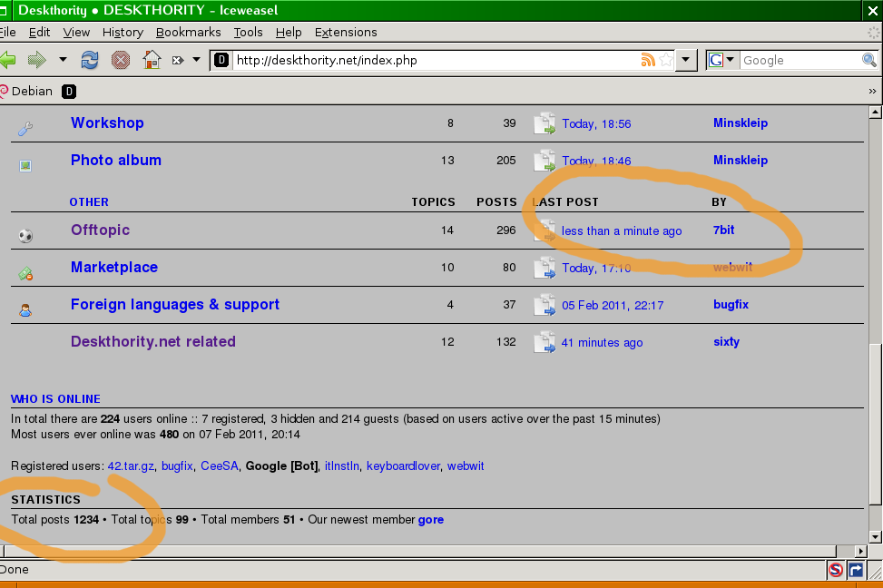Open the search engine selector dropdown

(x=722, y=61)
